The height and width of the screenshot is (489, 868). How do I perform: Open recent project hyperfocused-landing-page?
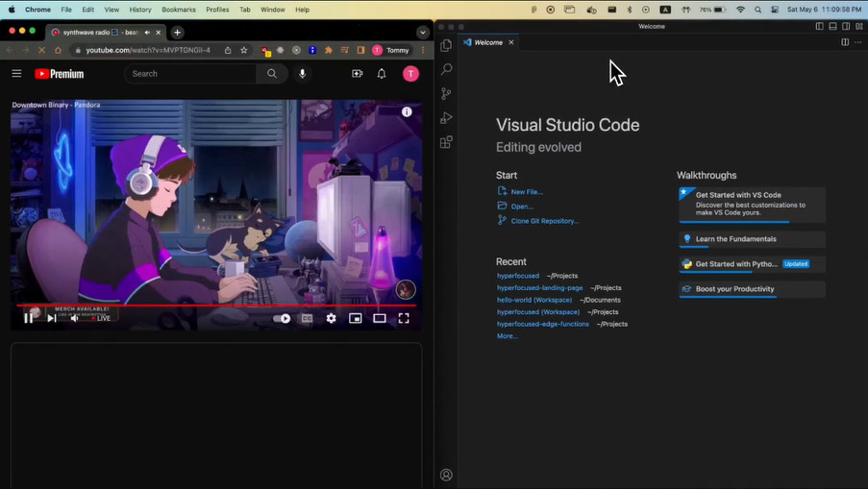(x=539, y=287)
